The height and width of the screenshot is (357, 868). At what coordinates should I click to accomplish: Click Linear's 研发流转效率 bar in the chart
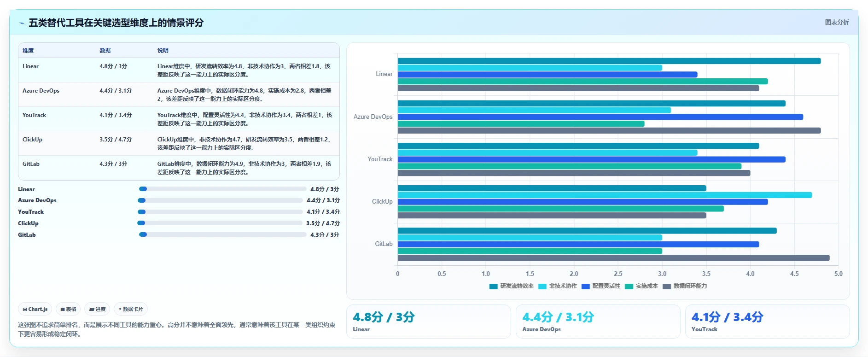609,61
